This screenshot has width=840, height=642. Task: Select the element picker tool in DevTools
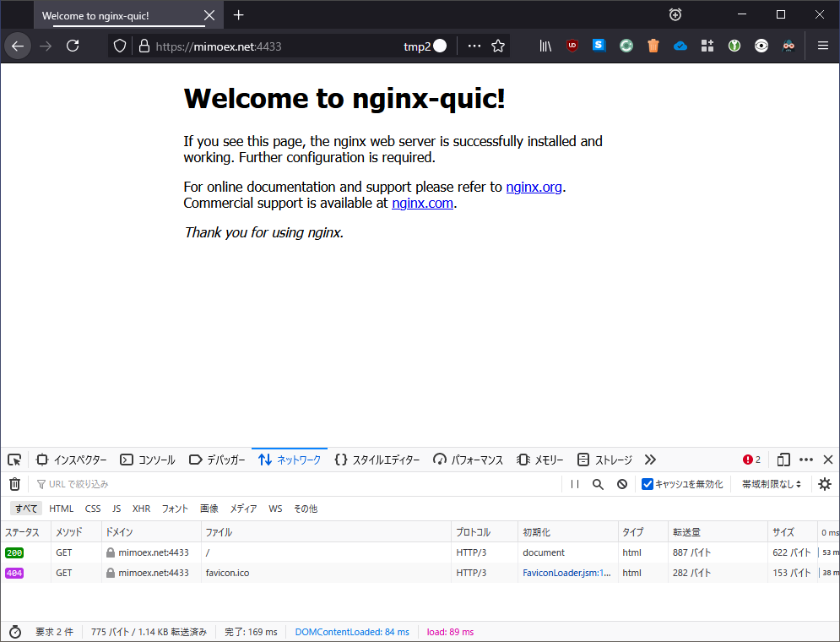14,459
